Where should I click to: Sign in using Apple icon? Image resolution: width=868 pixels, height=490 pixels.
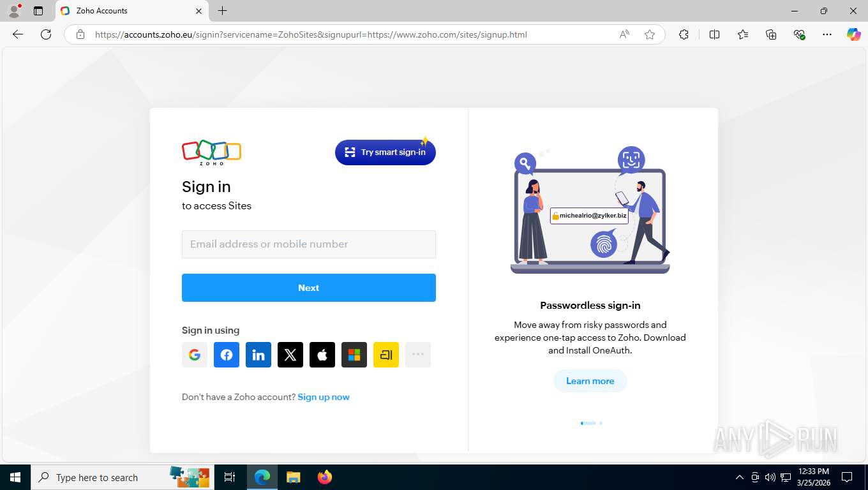tap(322, 355)
